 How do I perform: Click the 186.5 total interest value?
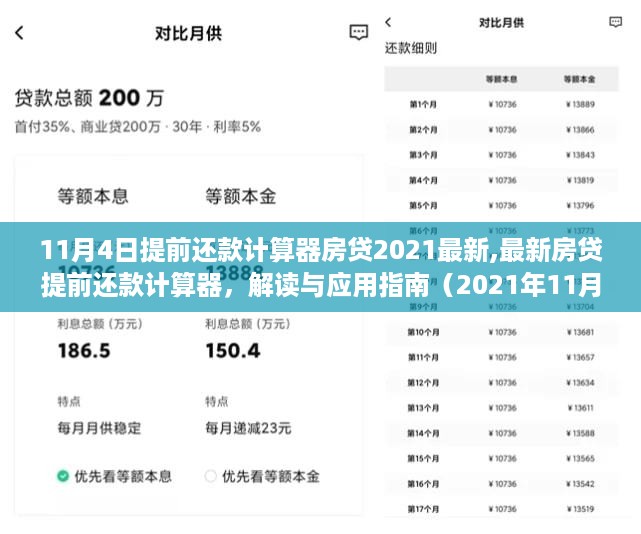coord(85,349)
